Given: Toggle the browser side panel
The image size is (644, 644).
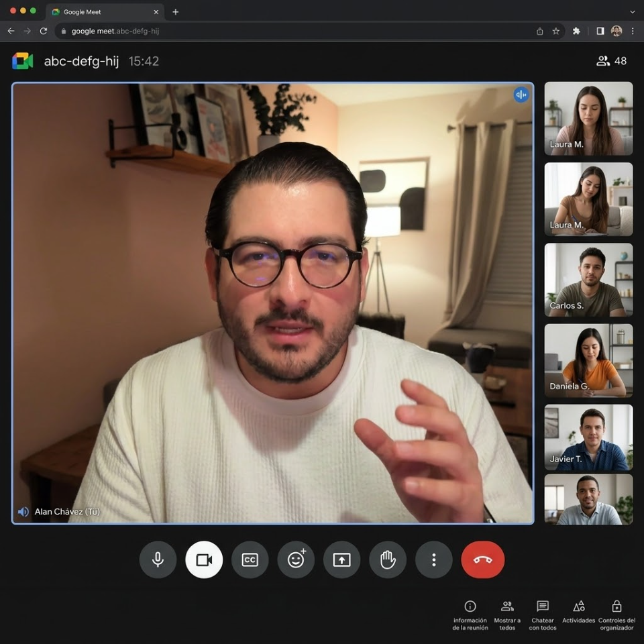Looking at the screenshot, I should [600, 31].
